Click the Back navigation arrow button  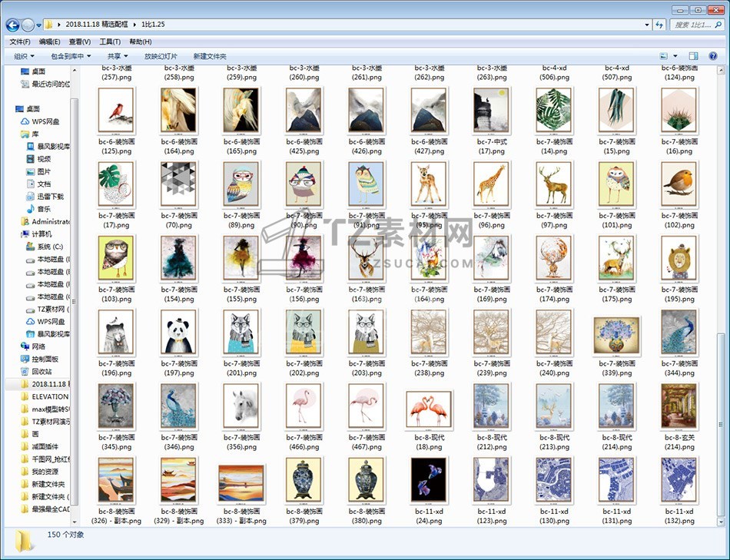coord(14,25)
